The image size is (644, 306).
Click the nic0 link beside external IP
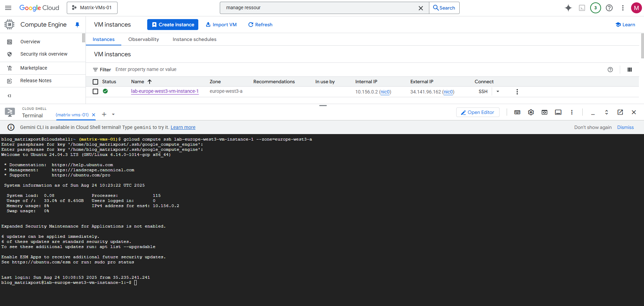pyautogui.click(x=448, y=92)
